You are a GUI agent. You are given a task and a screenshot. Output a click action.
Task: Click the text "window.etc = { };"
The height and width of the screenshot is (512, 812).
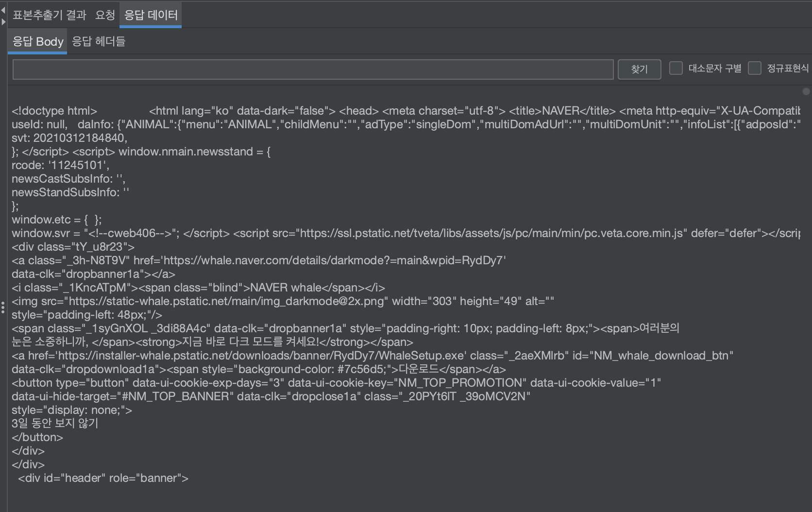pos(57,220)
